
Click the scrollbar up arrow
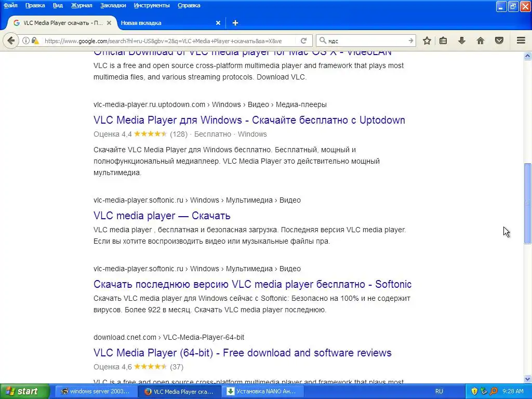(528, 56)
